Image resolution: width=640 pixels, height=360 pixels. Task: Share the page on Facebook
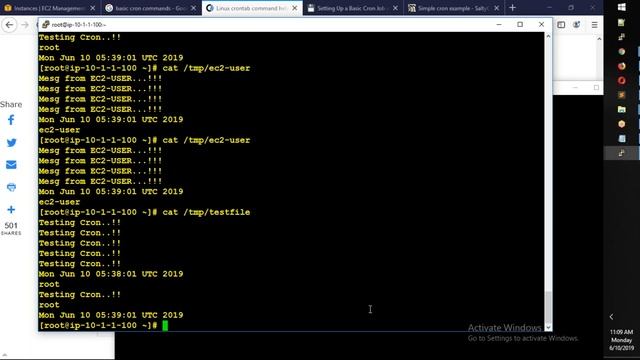coord(11,120)
